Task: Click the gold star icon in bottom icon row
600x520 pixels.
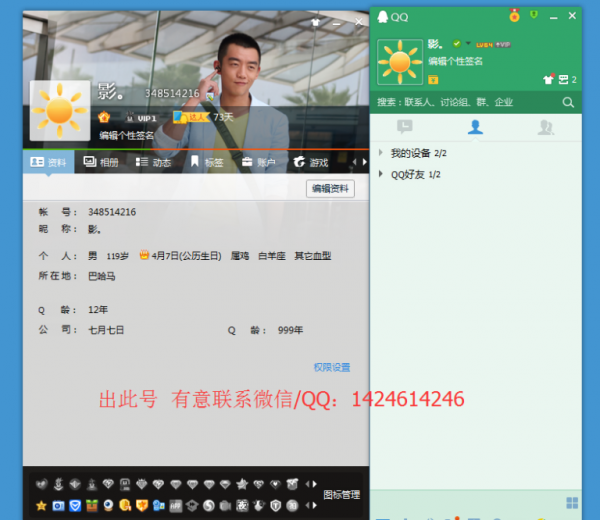Action: pyautogui.click(x=41, y=506)
